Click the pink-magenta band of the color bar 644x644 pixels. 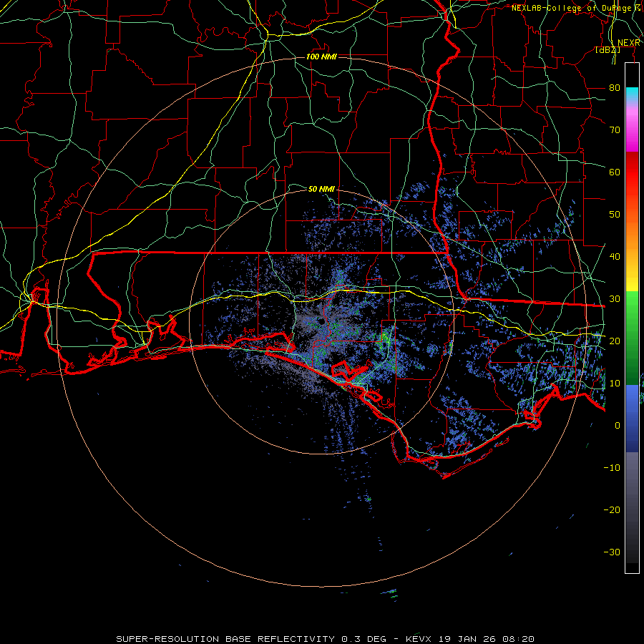pyautogui.click(x=632, y=128)
